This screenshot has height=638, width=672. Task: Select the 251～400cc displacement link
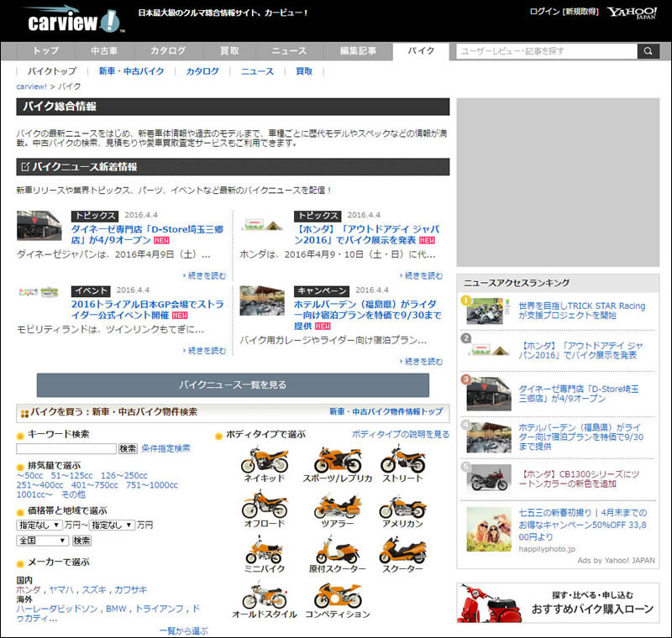coord(39,485)
